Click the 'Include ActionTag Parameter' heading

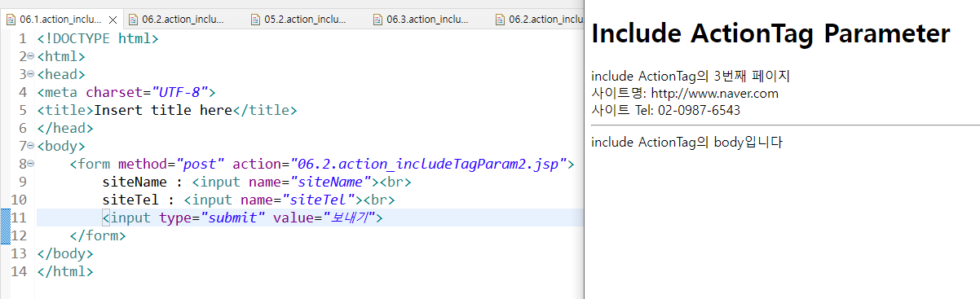coord(770,34)
